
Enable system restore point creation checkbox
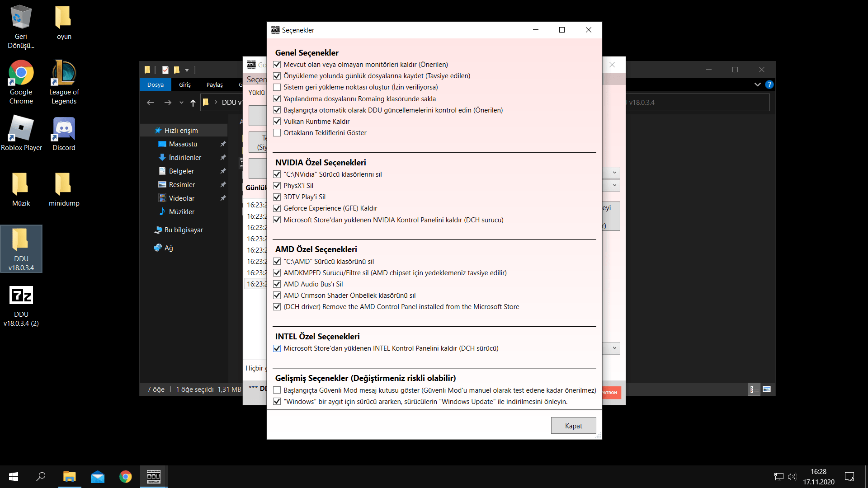coord(277,87)
